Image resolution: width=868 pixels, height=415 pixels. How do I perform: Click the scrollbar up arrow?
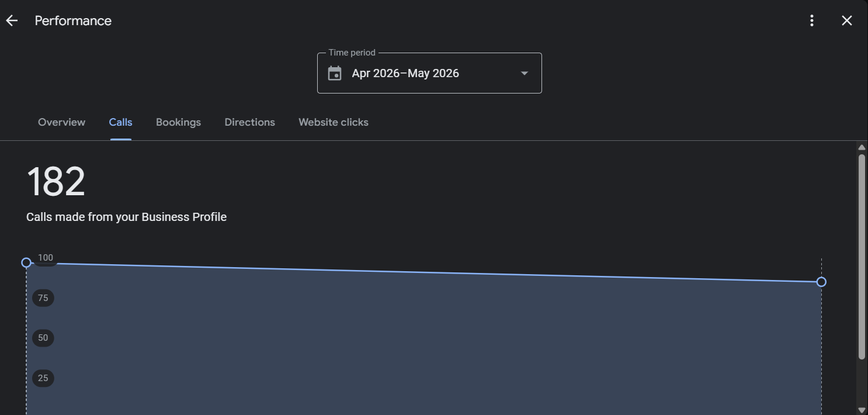coord(862,147)
